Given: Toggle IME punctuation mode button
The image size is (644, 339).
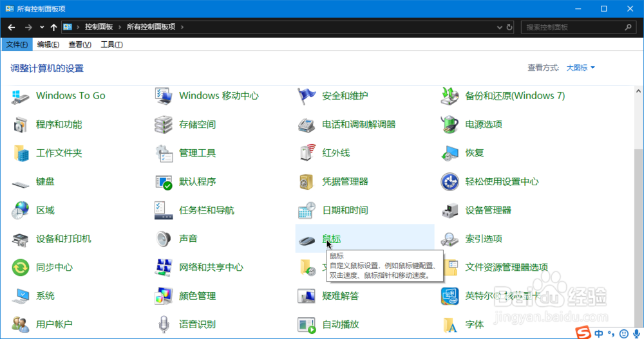Looking at the screenshot, I should pyautogui.click(x=611, y=334).
